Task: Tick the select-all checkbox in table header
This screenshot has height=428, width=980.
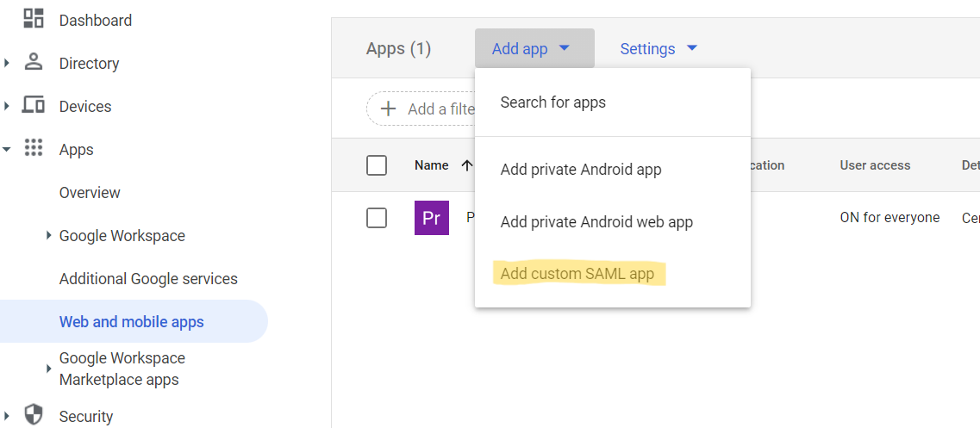Action: (377, 165)
